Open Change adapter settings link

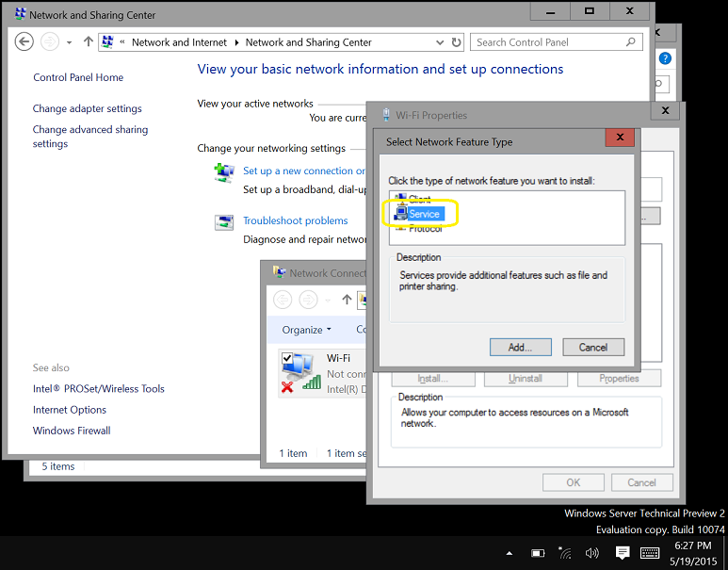88,108
